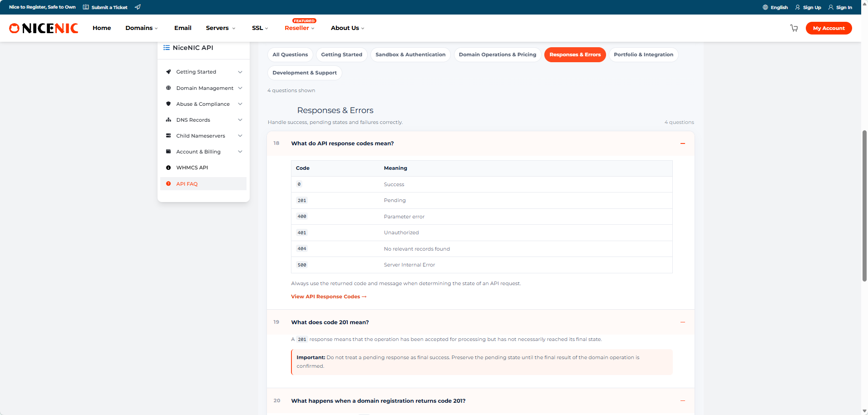Click the Account & Billing card icon
This screenshot has width=868, height=415.
tap(168, 152)
